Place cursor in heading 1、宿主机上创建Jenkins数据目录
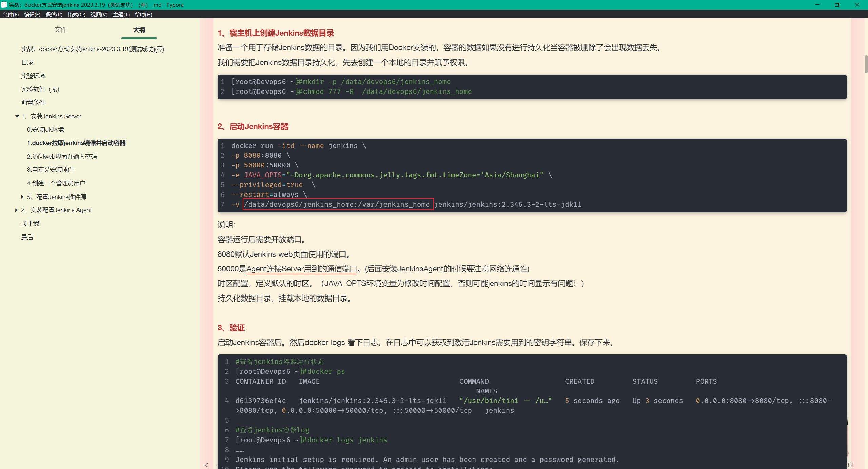The image size is (868, 469). pyautogui.click(x=276, y=33)
